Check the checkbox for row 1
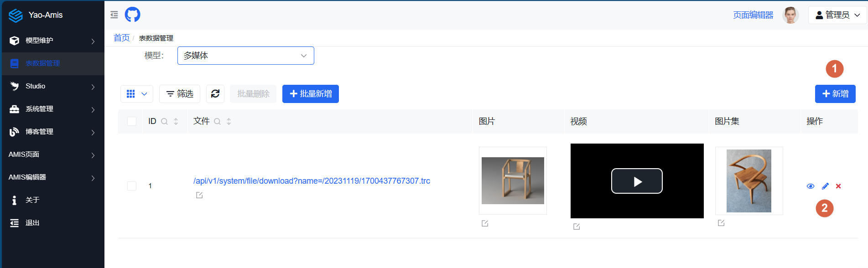This screenshot has width=868, height=268. coord(132,186)
